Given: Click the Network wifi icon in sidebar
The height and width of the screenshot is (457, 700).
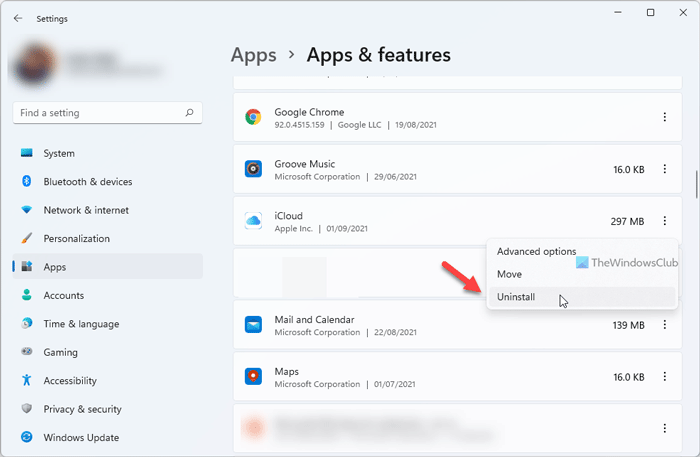Looking at the screenshot, I should [x=27, y=210].
